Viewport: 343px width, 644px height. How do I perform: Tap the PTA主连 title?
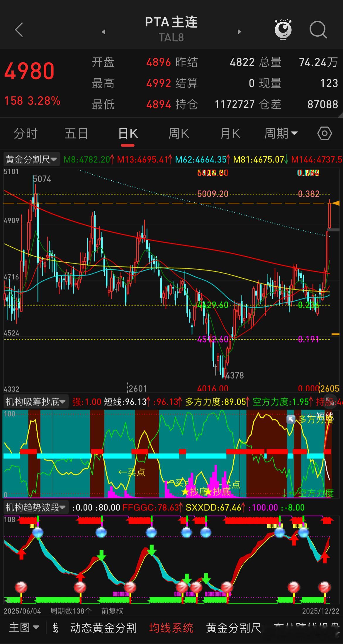click(171, 22)
